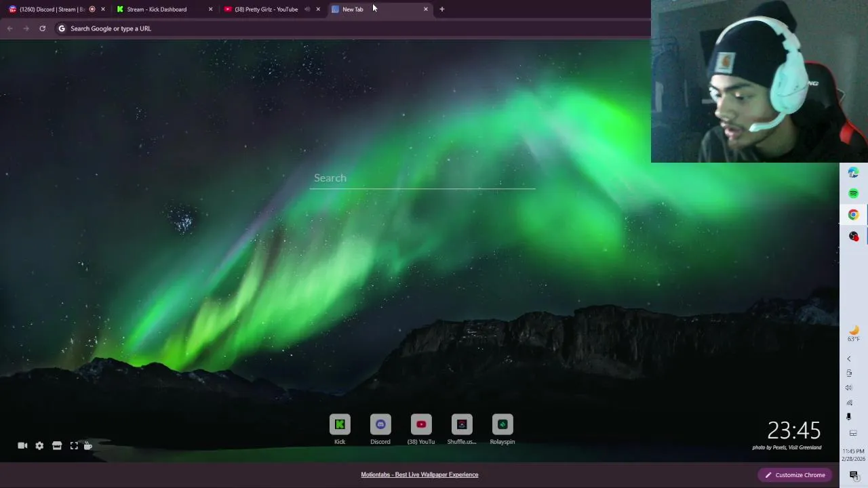Close the New Tab tab
The height and width of the screenshot is (488, 868).
click(x=426, y=9)
